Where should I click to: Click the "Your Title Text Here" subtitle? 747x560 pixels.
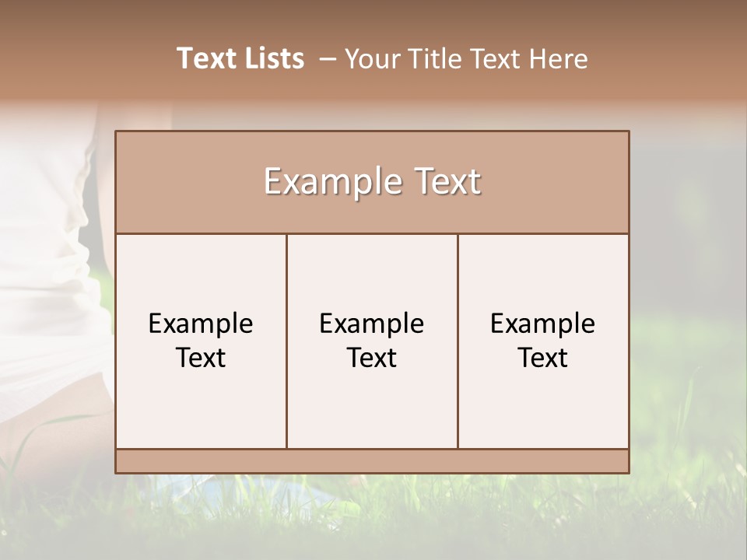coord(466,59)
